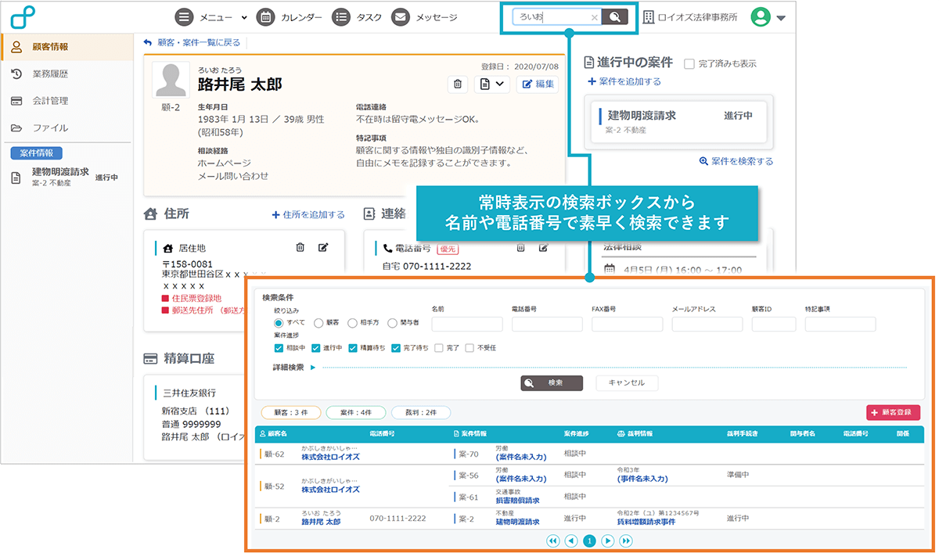Open the メッセージ envelope icon
The height and width of the screenshot is (560, 939).
(x=400, y=17)
